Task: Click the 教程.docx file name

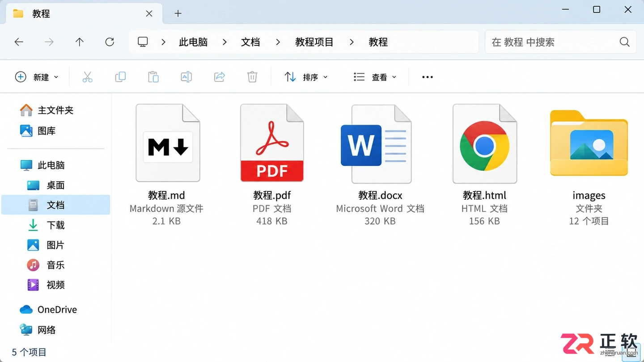Action: [380, 195]
